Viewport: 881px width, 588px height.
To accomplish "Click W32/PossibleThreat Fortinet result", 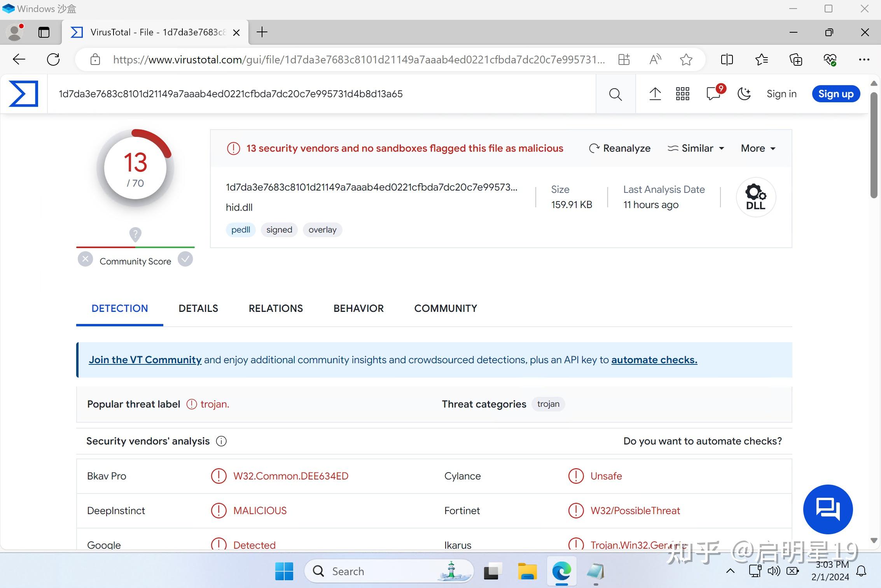I will (x=635, y=511).
